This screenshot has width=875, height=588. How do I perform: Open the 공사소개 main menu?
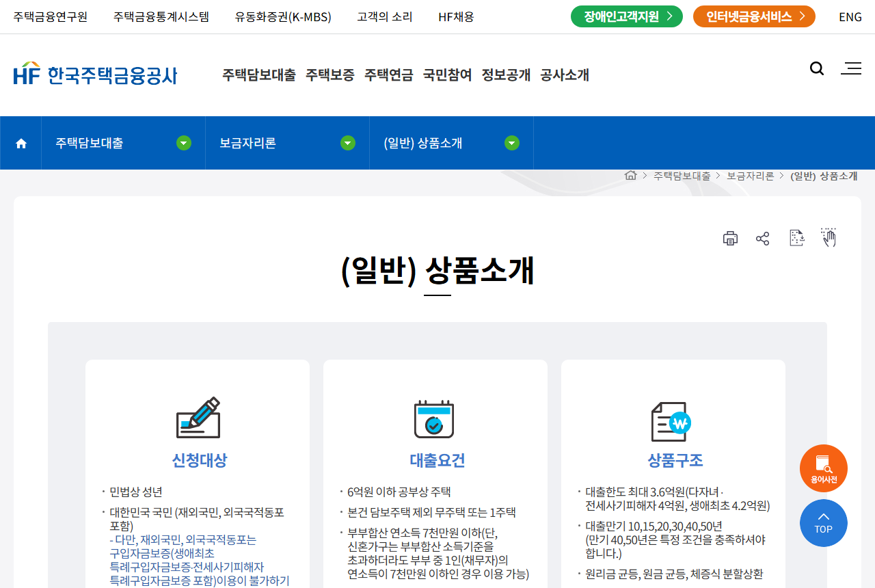565,75
